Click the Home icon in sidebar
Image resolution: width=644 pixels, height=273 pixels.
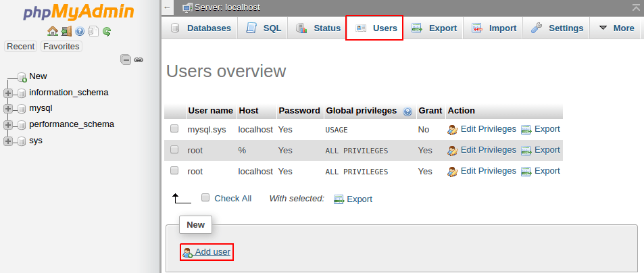(x=52, y=31)
